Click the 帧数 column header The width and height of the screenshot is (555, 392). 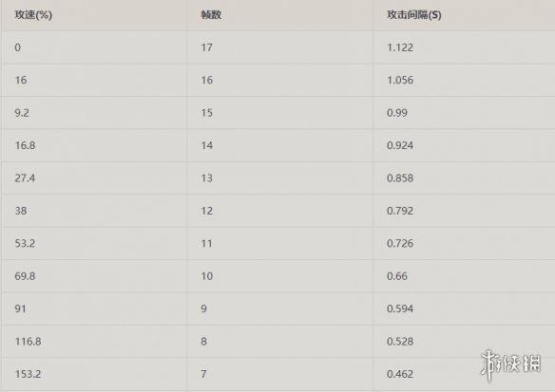coord(211,15)
